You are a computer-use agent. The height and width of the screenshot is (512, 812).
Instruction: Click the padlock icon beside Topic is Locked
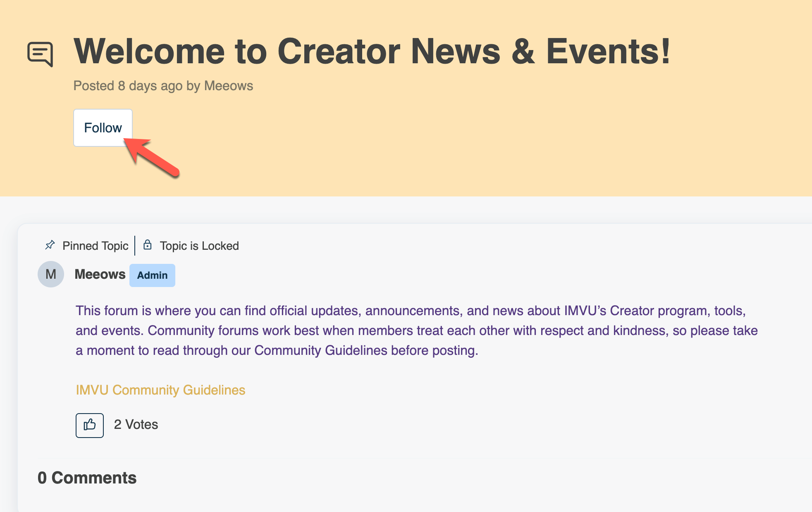point(147,245)
